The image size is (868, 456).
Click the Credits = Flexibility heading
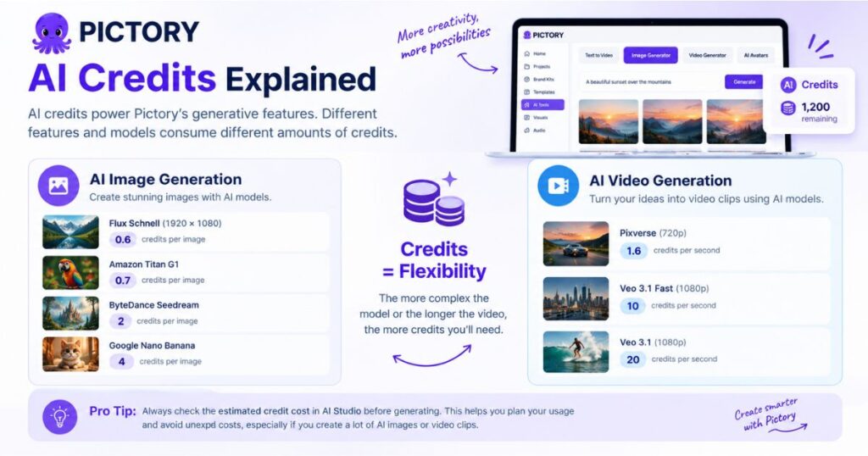coord(434,260)
